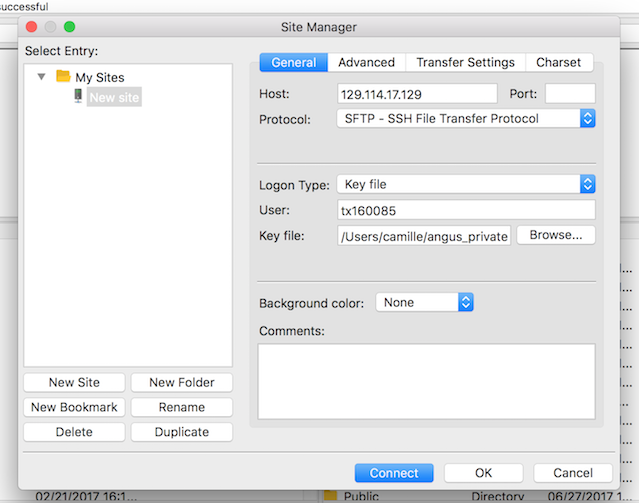Image resolution: width=639 pixels, height=503 pixels.
Task: Open the Logon Type dropdown
Action: [x=466, y=184]
